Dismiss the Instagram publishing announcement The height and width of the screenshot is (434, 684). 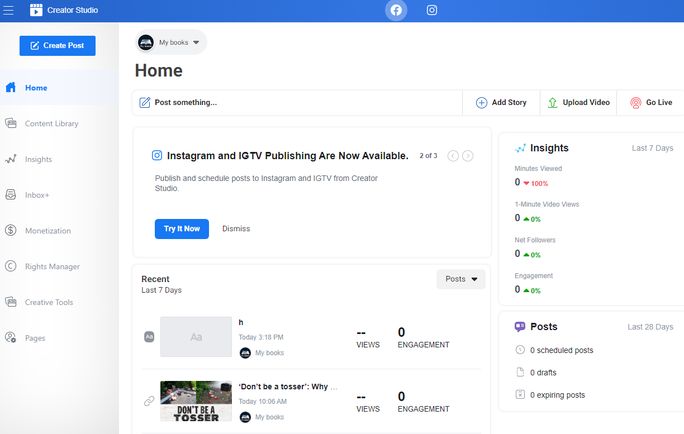(x=236, y=229)
